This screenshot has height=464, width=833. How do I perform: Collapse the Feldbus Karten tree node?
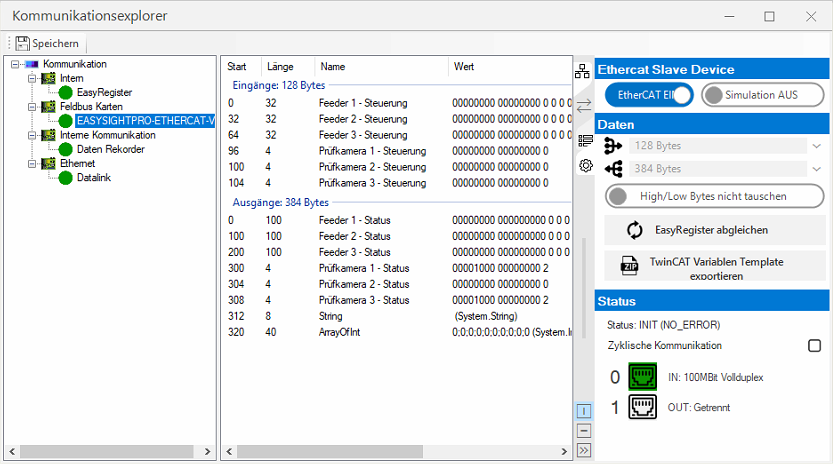pos(32,106)
